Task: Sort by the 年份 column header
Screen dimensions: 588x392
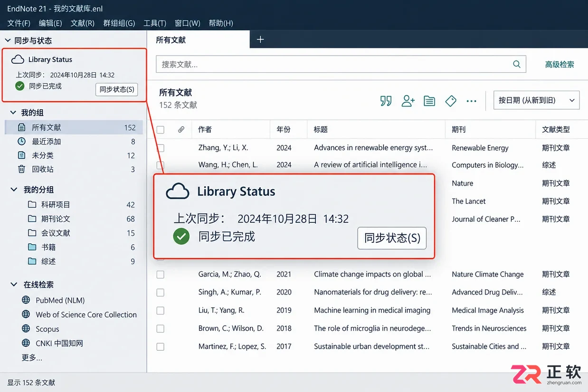Action: click(x=284, y=129)
